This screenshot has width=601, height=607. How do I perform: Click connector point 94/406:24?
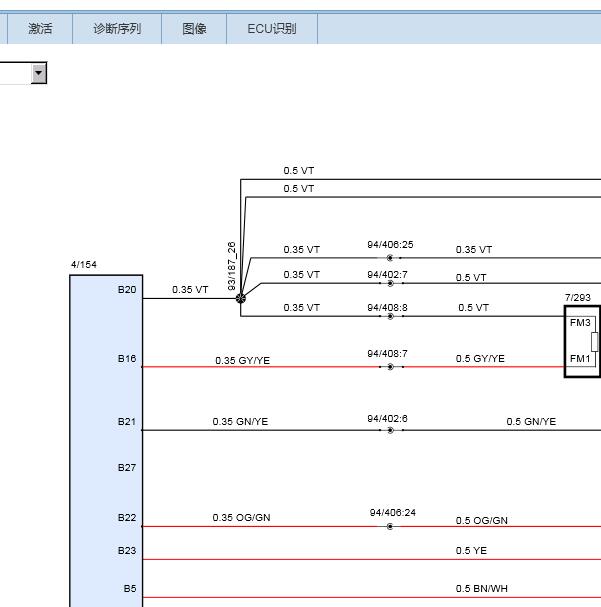pos(390,526)
